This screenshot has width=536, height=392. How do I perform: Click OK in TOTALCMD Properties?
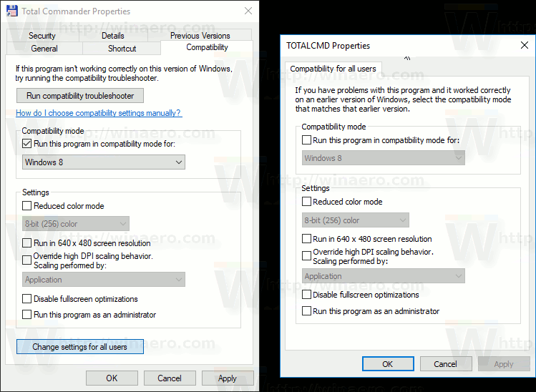click(388, 364)
